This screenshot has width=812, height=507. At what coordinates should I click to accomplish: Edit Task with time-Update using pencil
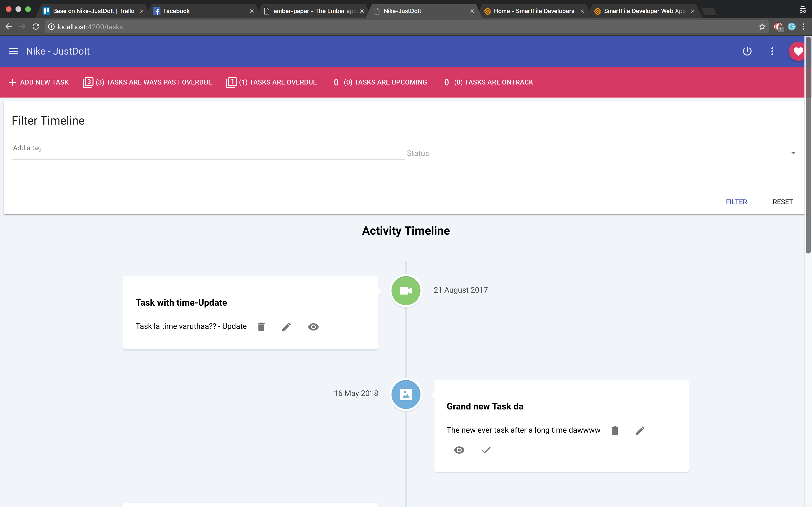pos(286,327)
